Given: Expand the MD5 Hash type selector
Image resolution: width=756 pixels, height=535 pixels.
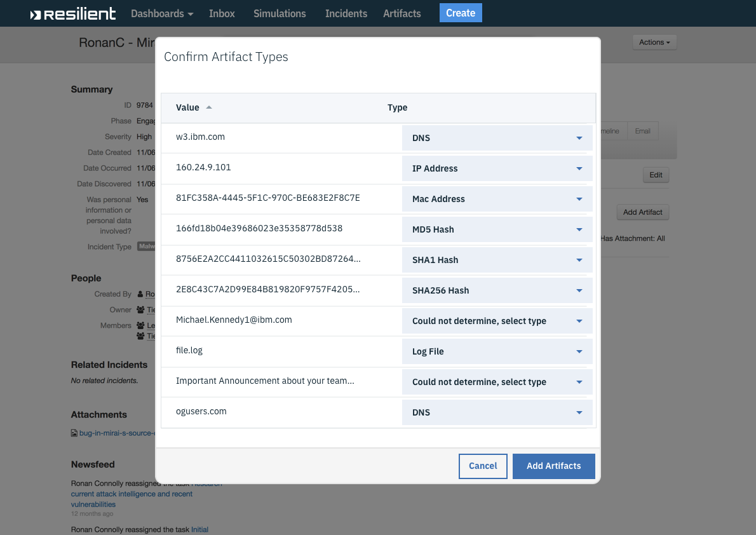Looking at the screenshot, I should point(497,229).
